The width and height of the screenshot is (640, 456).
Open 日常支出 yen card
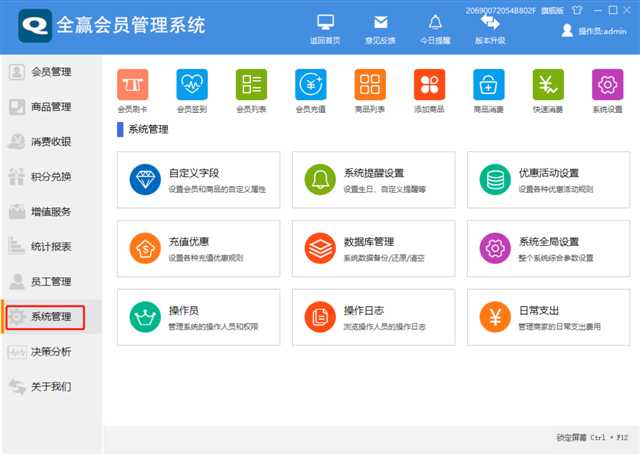click(549, 317)
